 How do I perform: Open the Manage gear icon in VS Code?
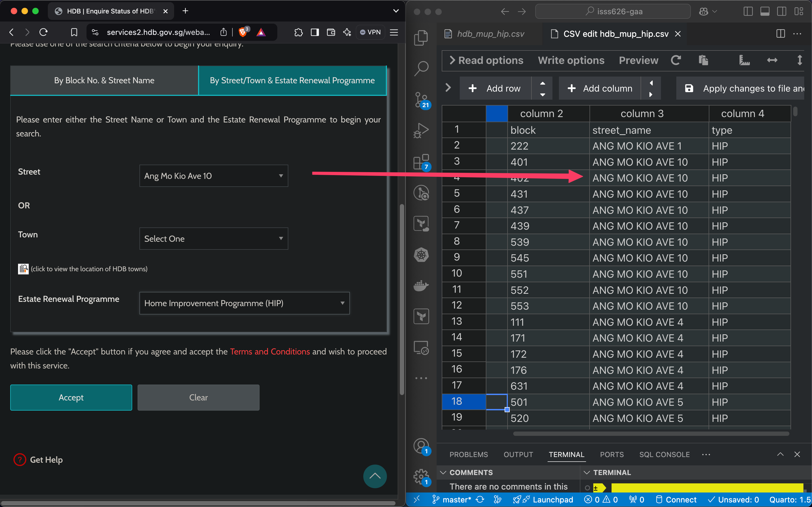point(421,476)
